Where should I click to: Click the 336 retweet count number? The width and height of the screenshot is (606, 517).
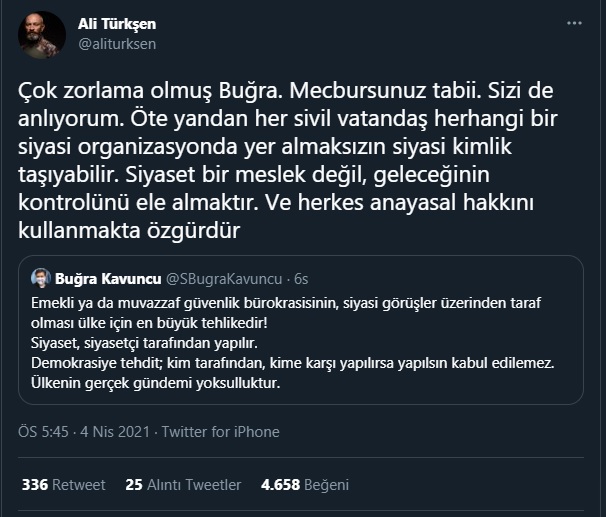35,485
